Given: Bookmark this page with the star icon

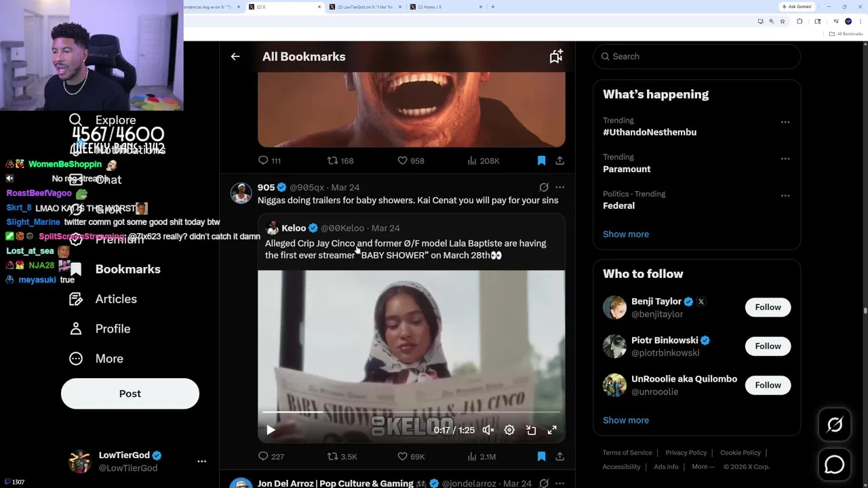Looking at the screenshot, I should (x=783, y=21).
